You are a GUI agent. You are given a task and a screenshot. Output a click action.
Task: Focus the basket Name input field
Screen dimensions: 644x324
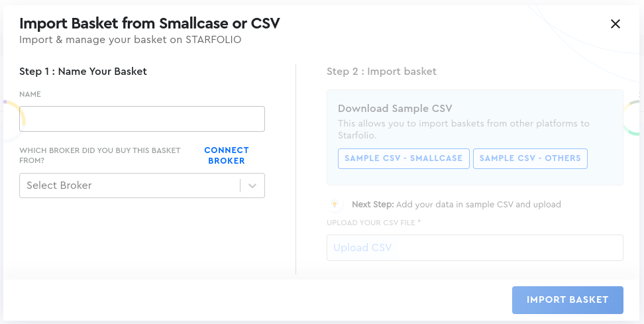142,119
